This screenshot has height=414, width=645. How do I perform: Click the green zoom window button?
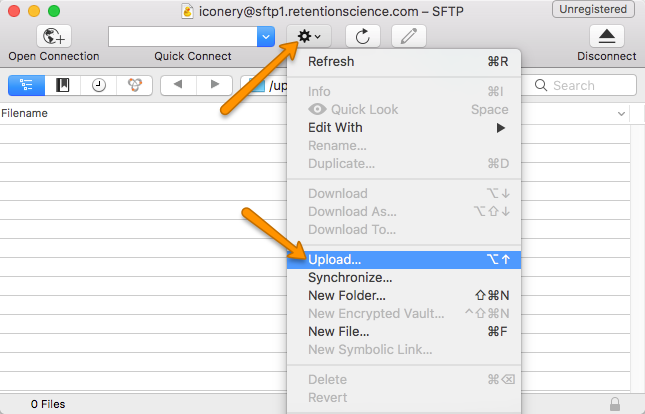[x=54, y=11]
